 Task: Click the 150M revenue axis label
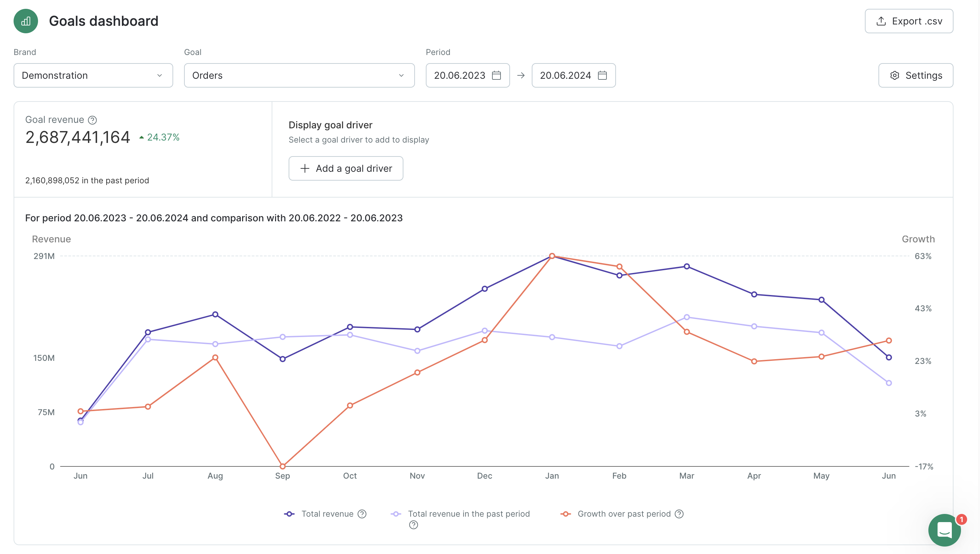[44, 358]
